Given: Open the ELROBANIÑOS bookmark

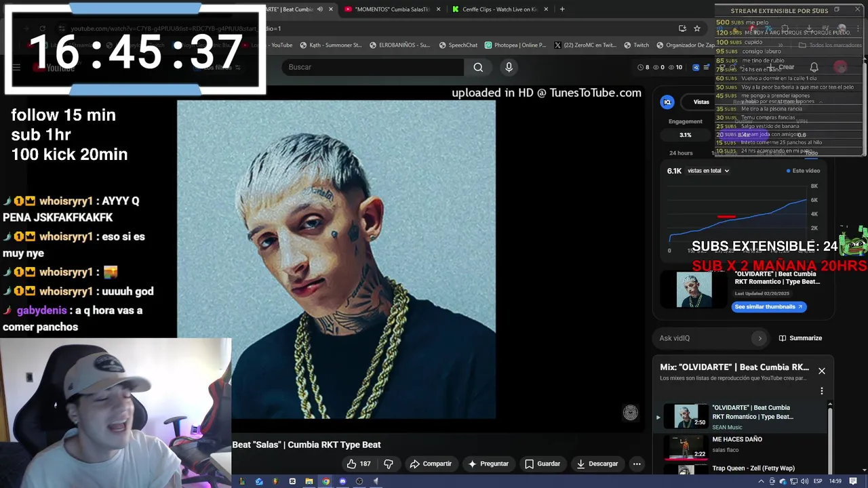Looking at the screenshot, I should (399, 45).
